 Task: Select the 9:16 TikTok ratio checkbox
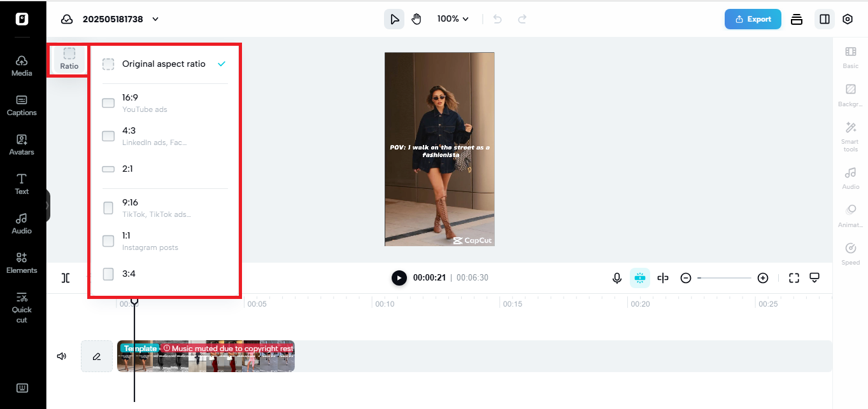click(108, 207)
